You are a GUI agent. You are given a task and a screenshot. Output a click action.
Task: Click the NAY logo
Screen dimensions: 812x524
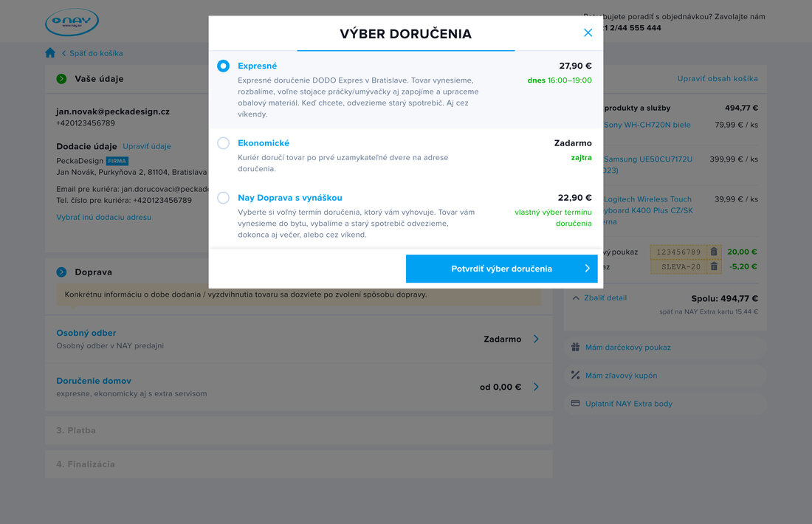pos(72,22)
